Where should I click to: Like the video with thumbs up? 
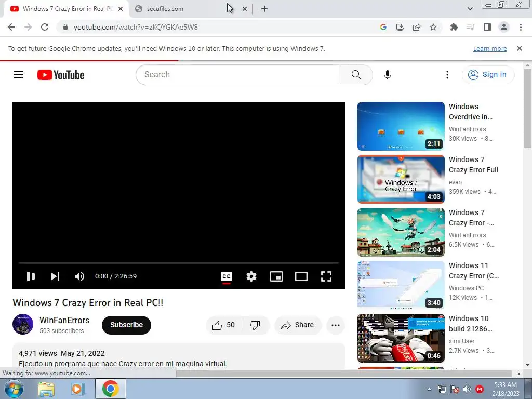(x=224, y=325)
